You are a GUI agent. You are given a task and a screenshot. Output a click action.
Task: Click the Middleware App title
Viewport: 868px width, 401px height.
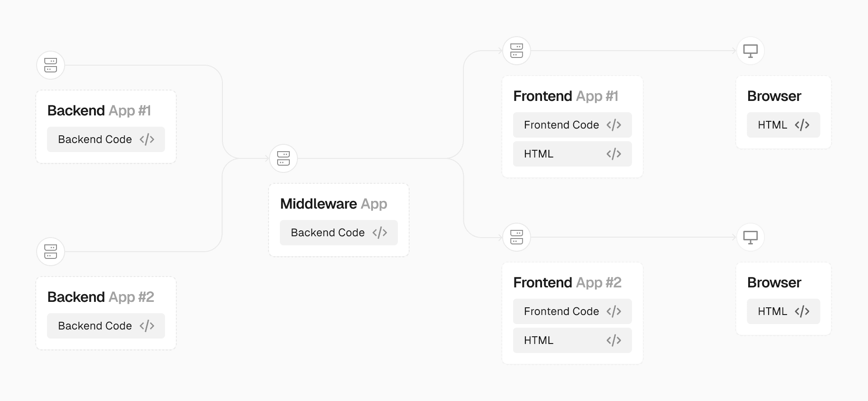(x=334, y=204)
